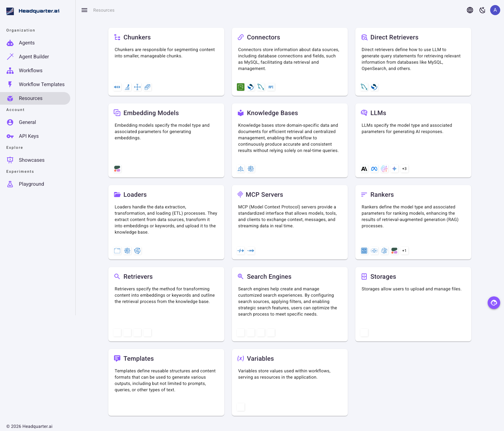Click the code brackets icon in Rankers
504x431 pixels.
pos(364,251)
